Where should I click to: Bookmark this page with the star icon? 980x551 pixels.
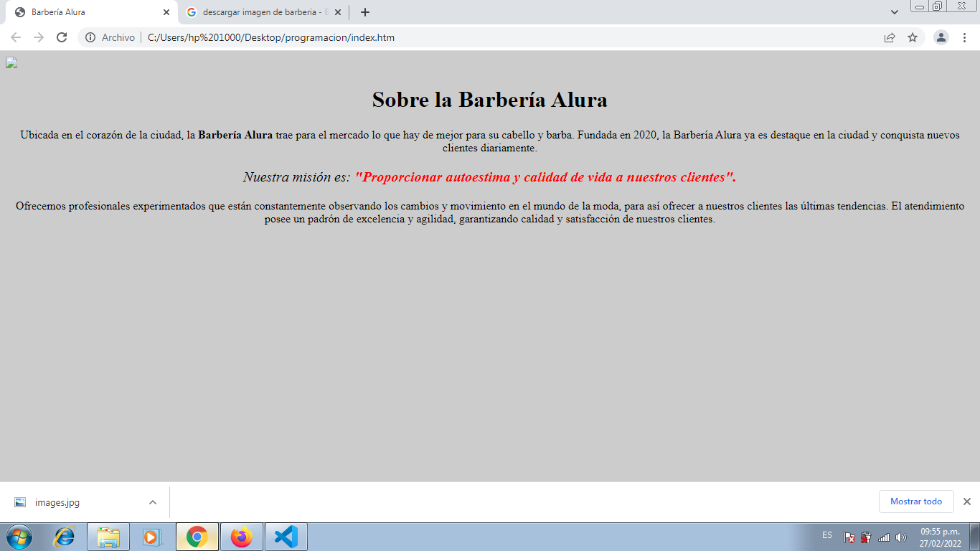(x=913, y=37)
